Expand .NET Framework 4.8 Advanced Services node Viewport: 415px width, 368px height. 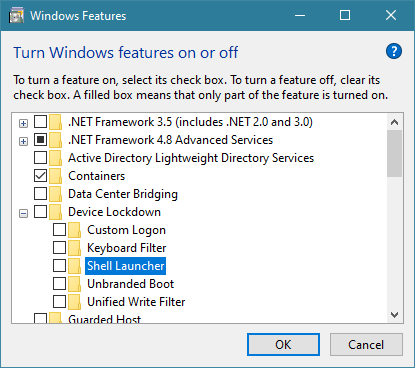[23, 142]
